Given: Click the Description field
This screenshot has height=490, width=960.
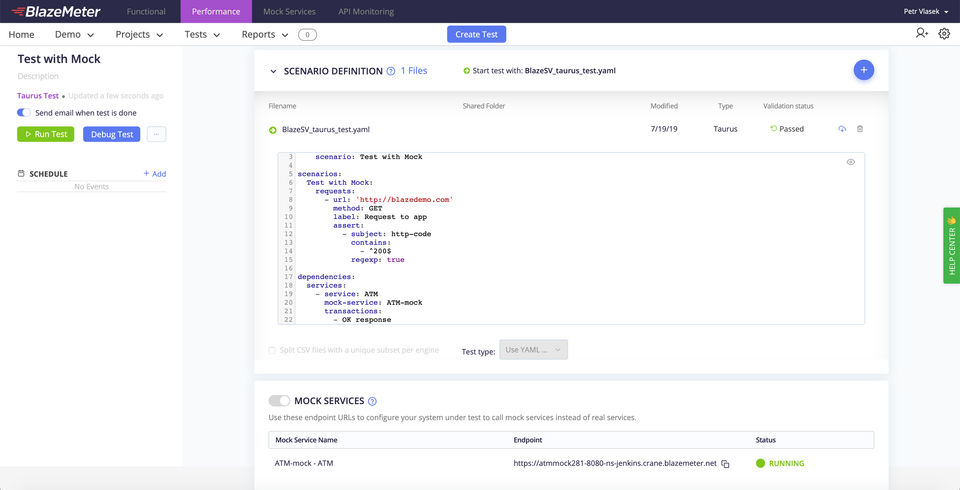Looking at the screenshot, I should (38, 77).
